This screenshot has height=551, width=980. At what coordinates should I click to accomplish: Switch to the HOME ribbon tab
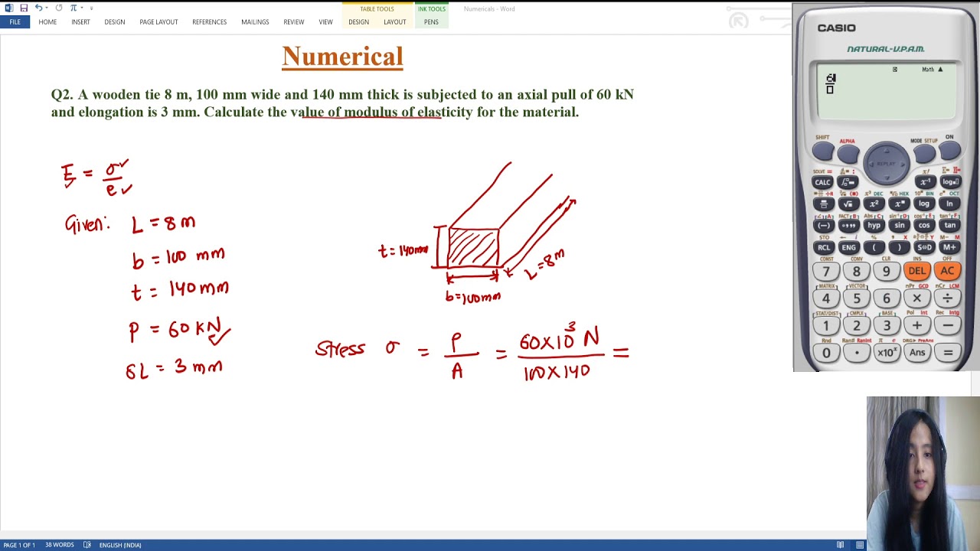(x=47, y=22)
